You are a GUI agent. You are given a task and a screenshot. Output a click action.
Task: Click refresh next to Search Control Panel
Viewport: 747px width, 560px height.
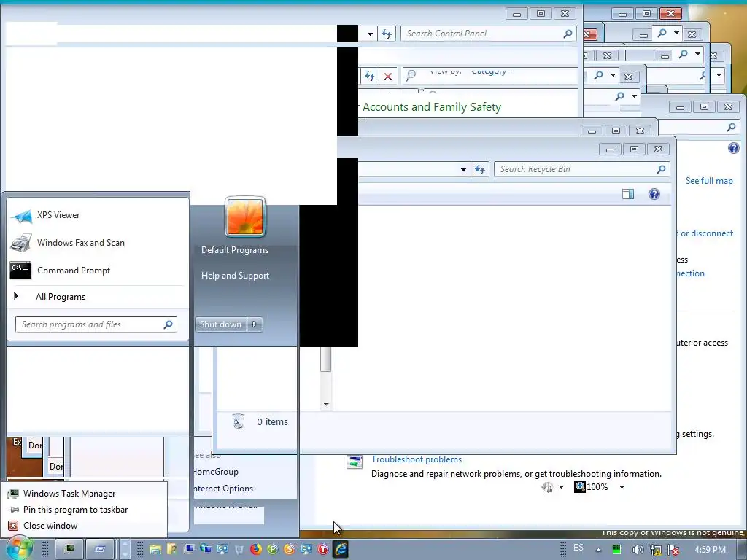point(387,34)
